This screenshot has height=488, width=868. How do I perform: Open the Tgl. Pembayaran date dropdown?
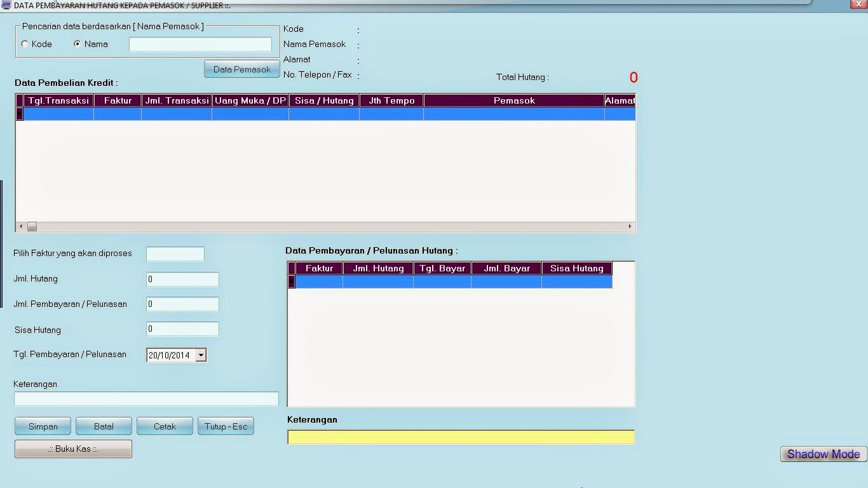[201, 355]
